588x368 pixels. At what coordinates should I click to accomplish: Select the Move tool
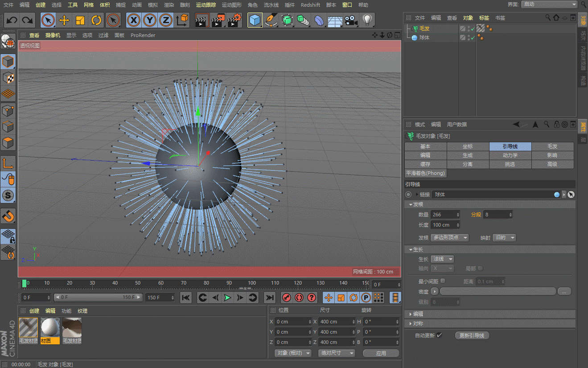tap(64, 20)
